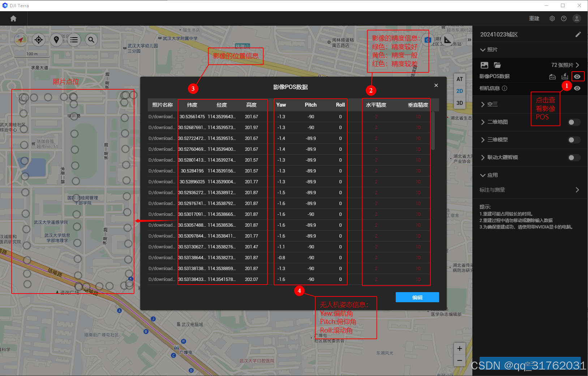Switch to the 2D view tab

coord(460,91)
